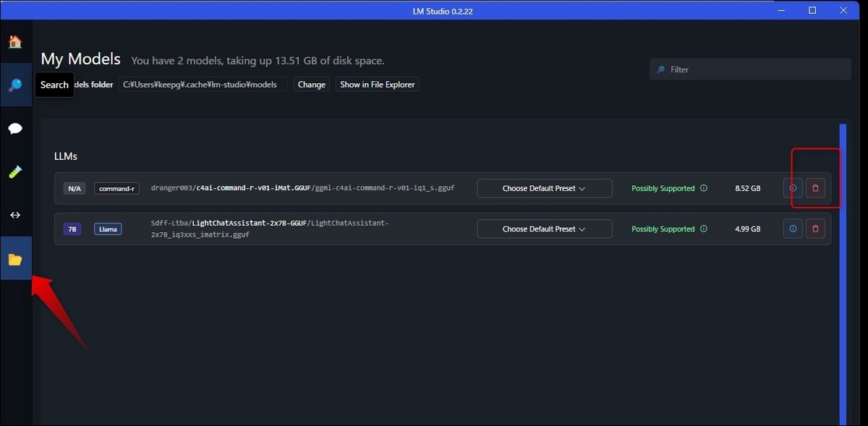The width and height of the screenshot is (868, 426).
Task: Open the AI Chat speech bubble icon
Action: [x=15, y=129]
